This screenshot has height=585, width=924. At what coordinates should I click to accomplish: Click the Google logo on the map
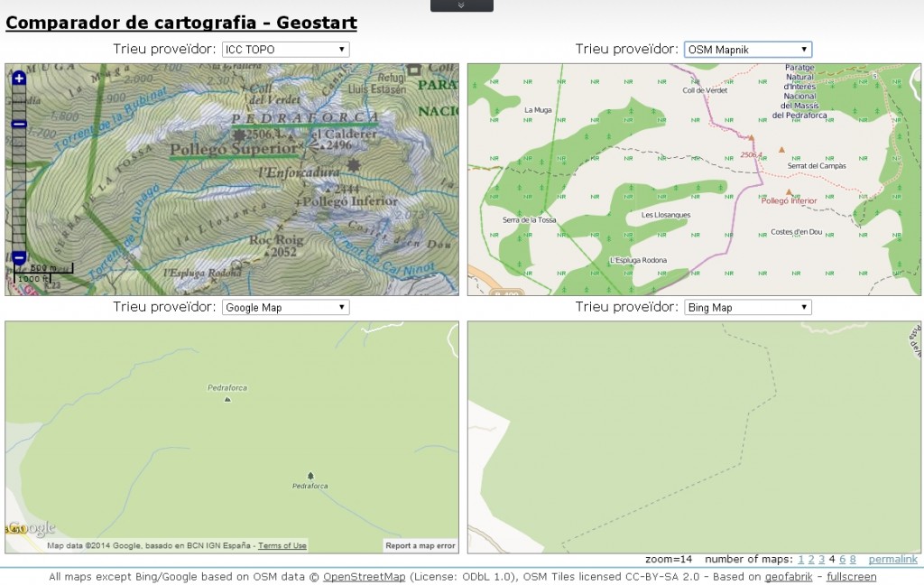coord(32,528)
